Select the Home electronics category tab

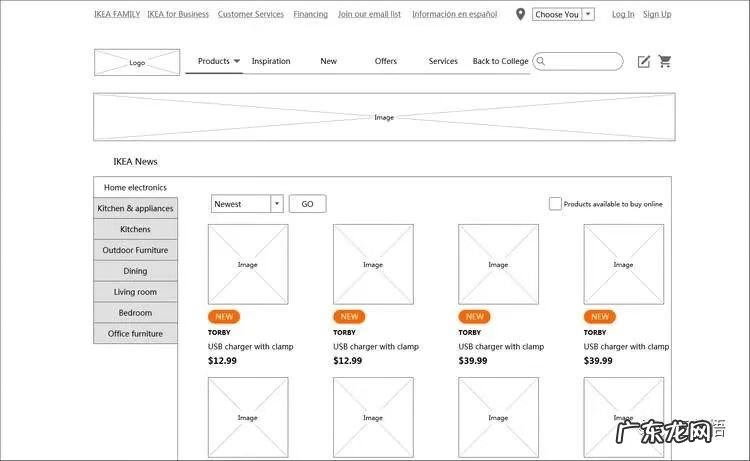[x=135, y=187]
